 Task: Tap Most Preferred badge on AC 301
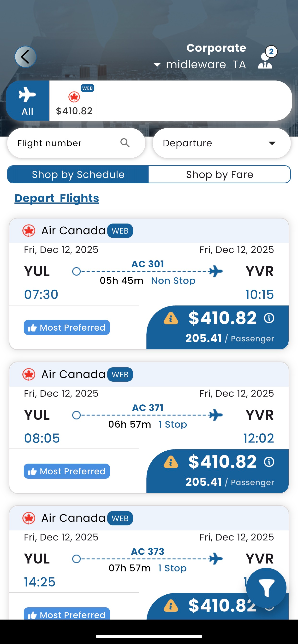tap(67, 328)
